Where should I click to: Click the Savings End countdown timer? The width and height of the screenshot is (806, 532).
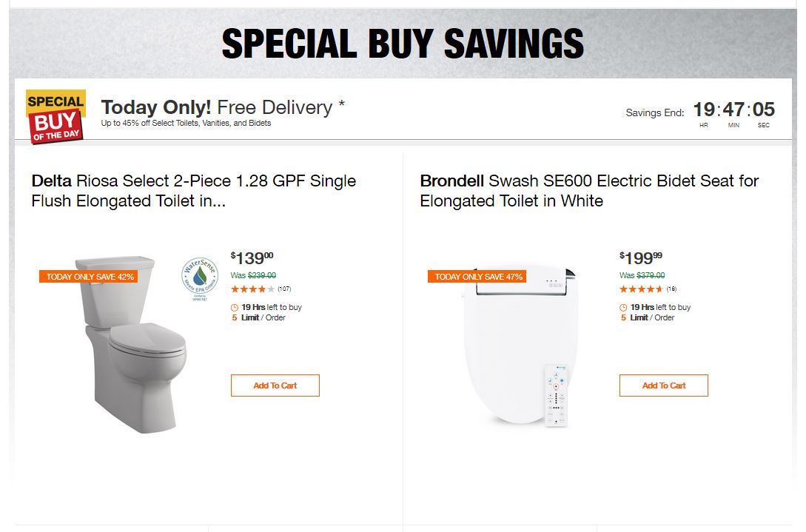tap(733, 112)
